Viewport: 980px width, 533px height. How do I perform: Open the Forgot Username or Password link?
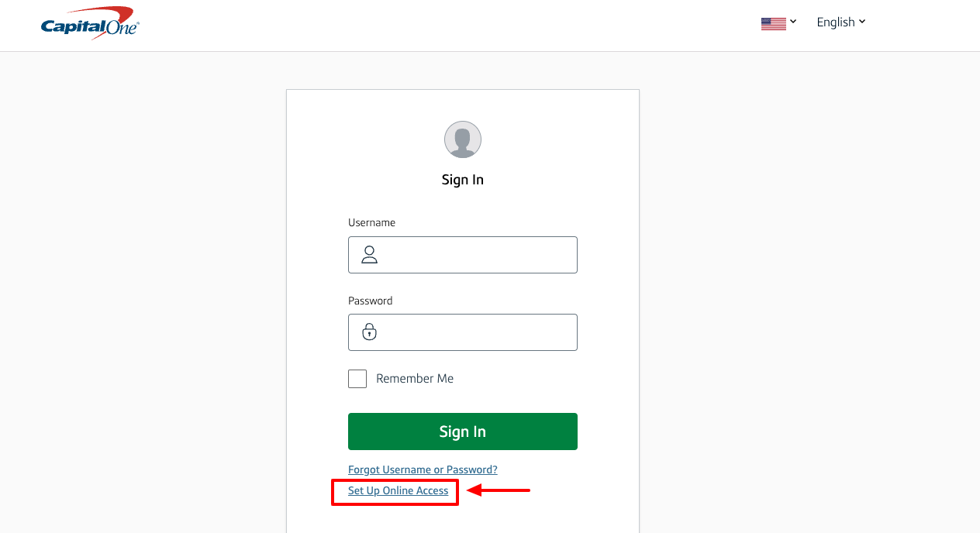[x=423, y=469]
